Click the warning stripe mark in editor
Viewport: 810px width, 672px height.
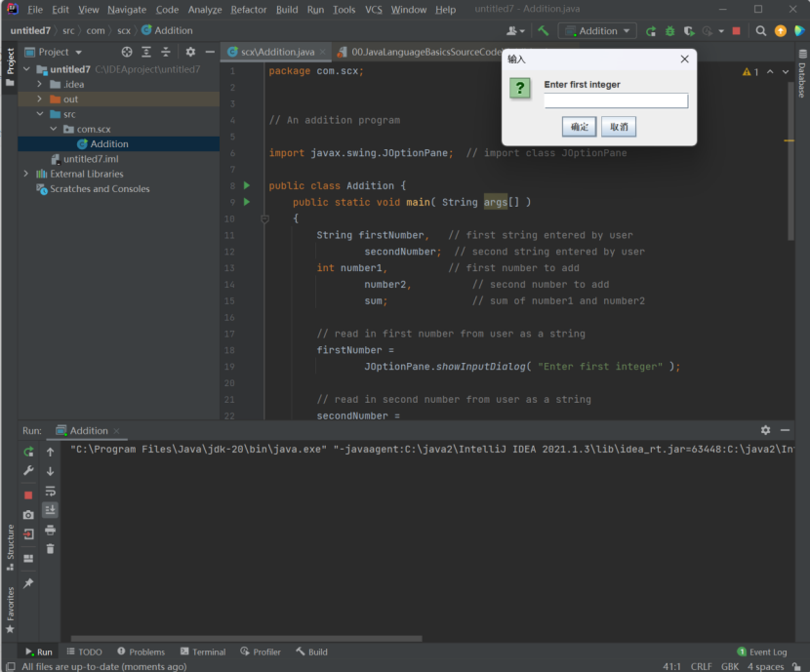(789, 140)
